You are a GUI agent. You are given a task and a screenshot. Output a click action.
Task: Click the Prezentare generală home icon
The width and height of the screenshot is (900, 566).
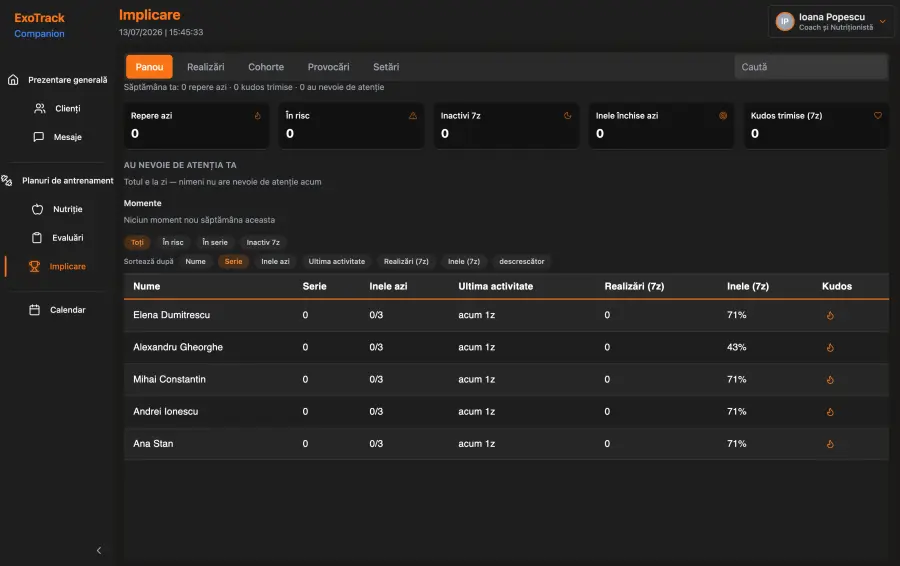pyautogui.click(x=13, y=80)
